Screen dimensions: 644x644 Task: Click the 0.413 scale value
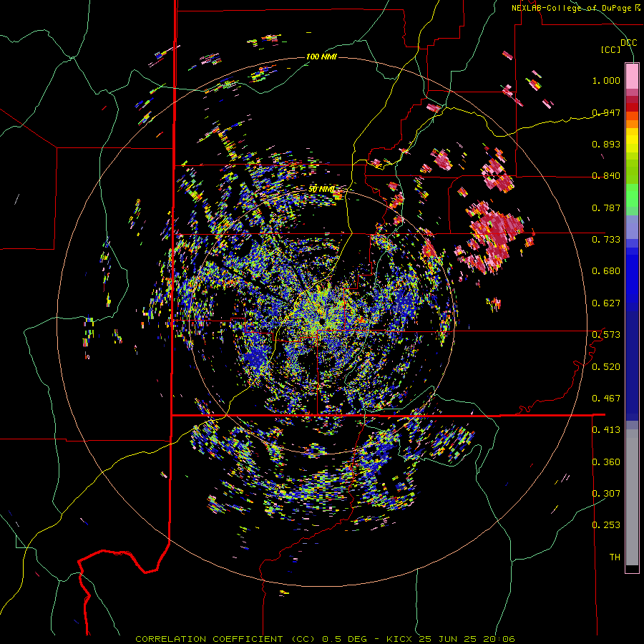tap(606, 430)
